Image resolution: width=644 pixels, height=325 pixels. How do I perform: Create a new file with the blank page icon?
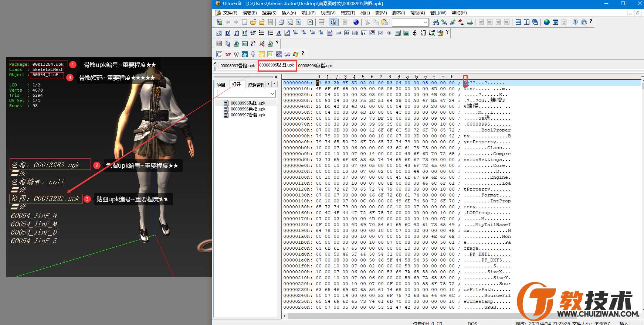click(245, 23)
